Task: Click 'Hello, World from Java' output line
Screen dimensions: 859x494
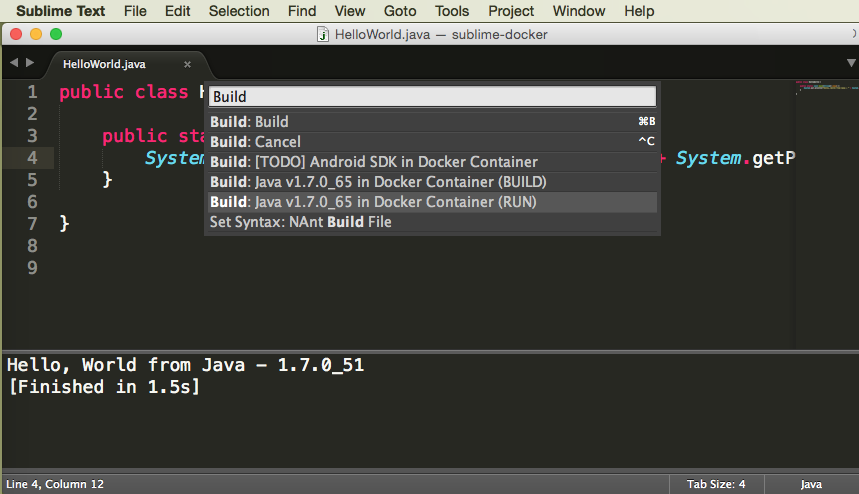Action: tap(185, 365)
